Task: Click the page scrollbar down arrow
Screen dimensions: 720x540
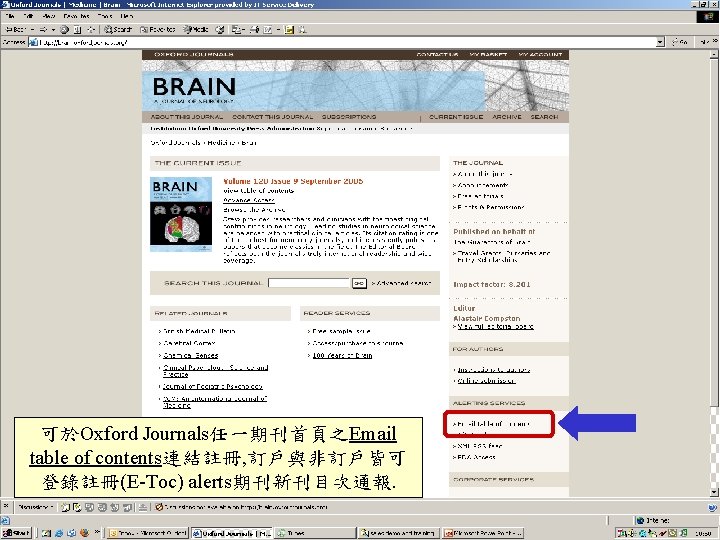Action: (x=714, y=492)
